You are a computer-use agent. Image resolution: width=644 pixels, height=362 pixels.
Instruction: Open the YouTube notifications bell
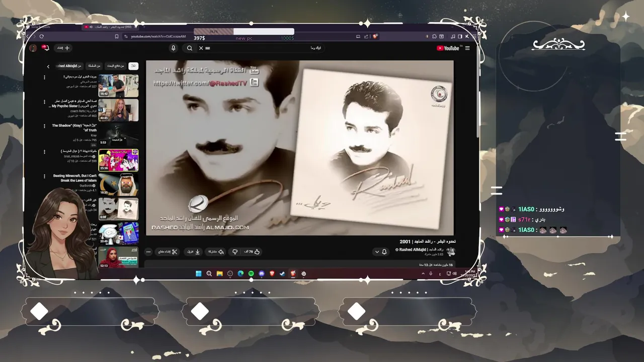(46, 48)
